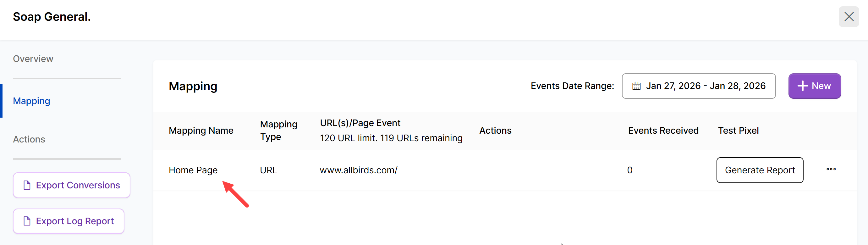Click the Events Received column header

coord(663,131)
